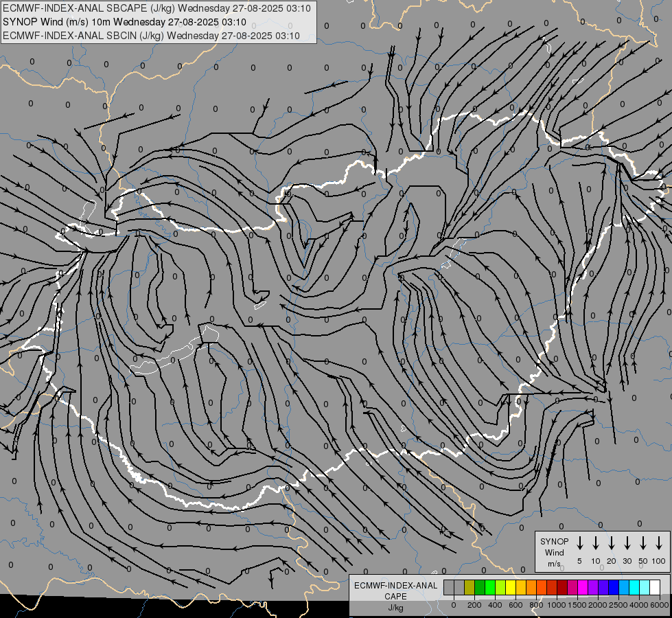Select the dark red CAPE swatch at 1000
Screen dimensions: 672x618
click(563, 587)
